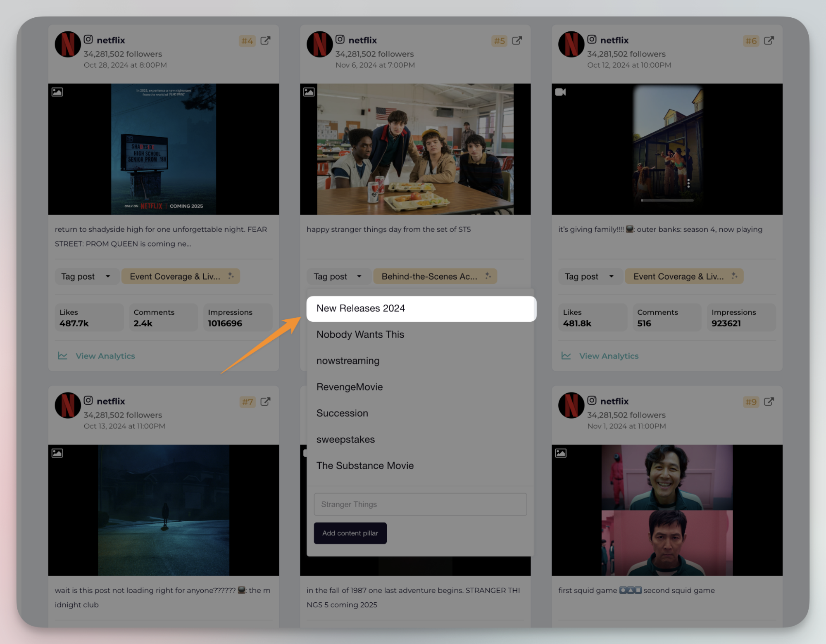
Task: Open midnight club dark street thumbnail
Action: (x=164, y=510)
